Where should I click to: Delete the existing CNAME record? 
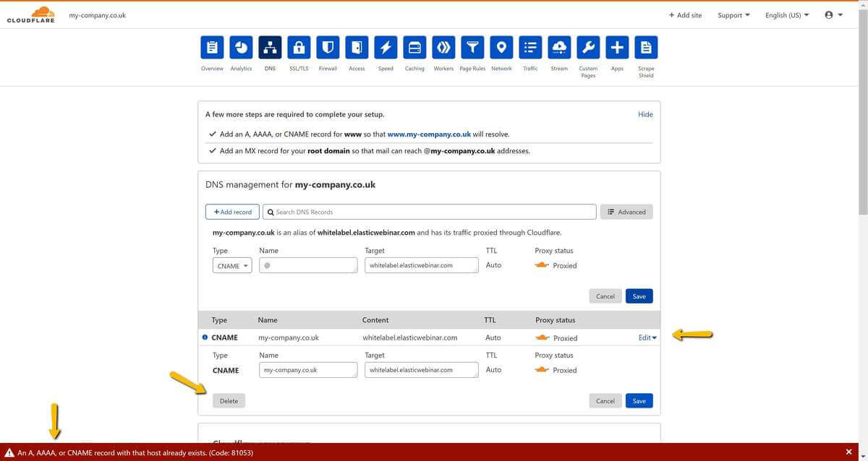pyautogui.click(x=229, y=400)
